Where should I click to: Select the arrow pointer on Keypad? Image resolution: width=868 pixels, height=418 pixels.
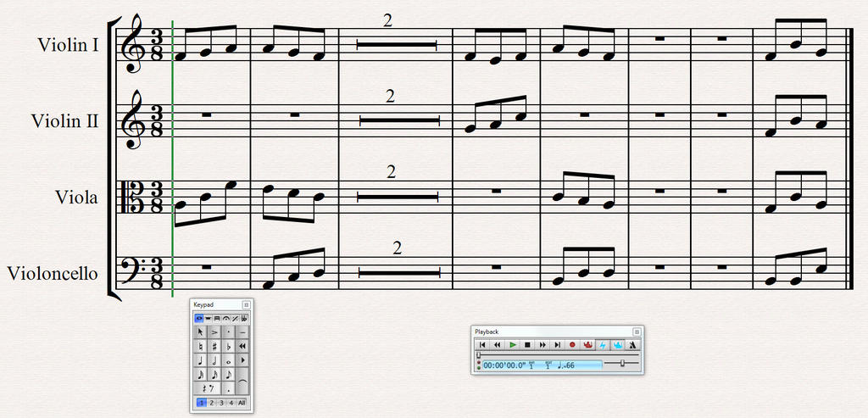(x=200, y=332)
